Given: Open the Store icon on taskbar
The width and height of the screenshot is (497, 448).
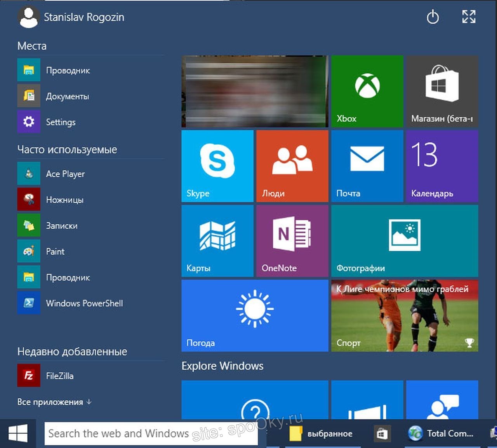Looking at the screenshot, I should point(382,434).
